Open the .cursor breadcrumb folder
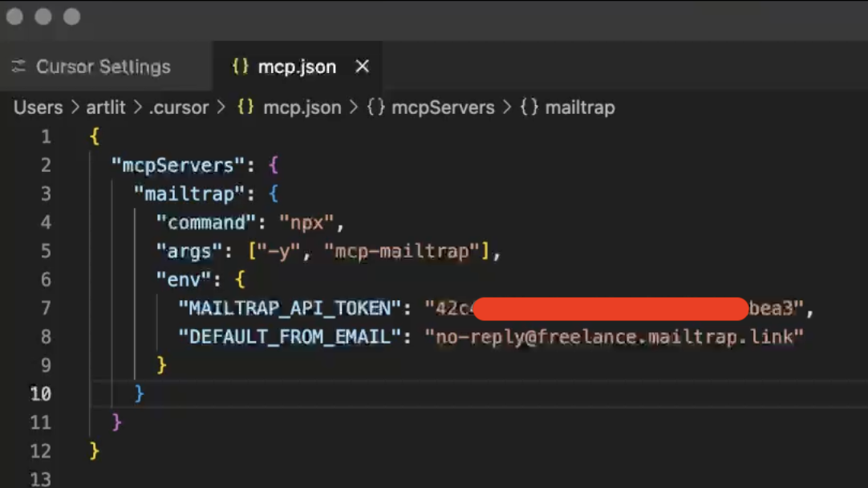Image resolution: width=868 pixels, height=488 pixels. 178,108
